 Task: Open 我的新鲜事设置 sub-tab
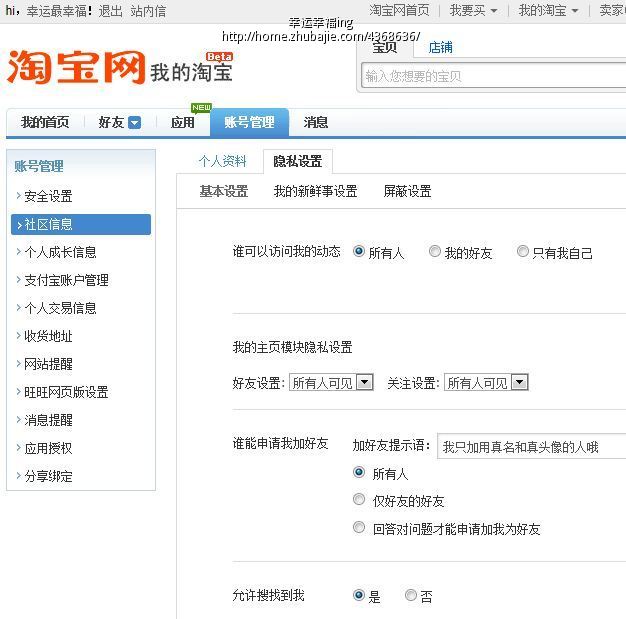(315, 191)
